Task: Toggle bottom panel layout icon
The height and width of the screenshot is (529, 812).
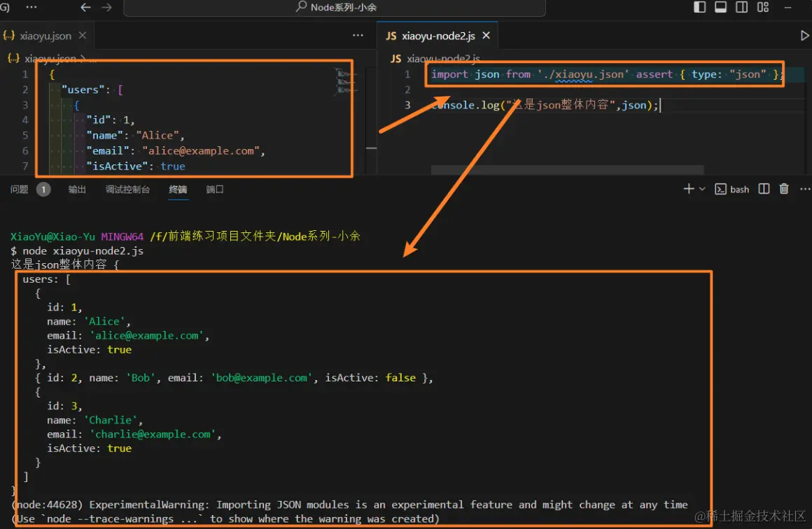Action: pyautogui.click(x=720, y=7)
